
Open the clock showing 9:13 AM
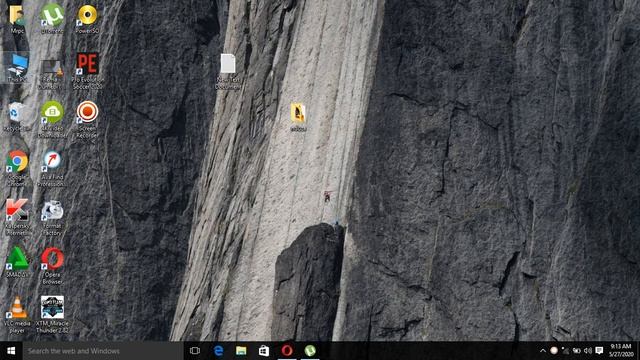click(621, 351)
